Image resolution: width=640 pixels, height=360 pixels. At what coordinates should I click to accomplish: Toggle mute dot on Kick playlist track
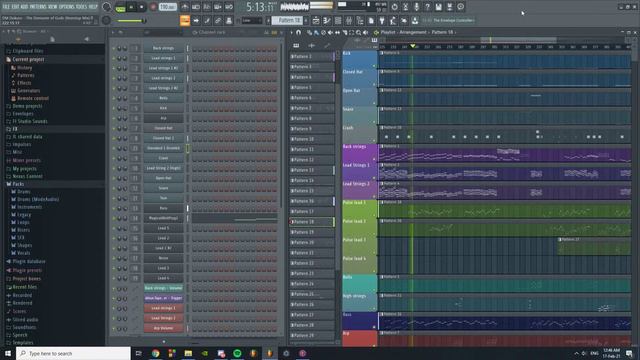[374, 66]
